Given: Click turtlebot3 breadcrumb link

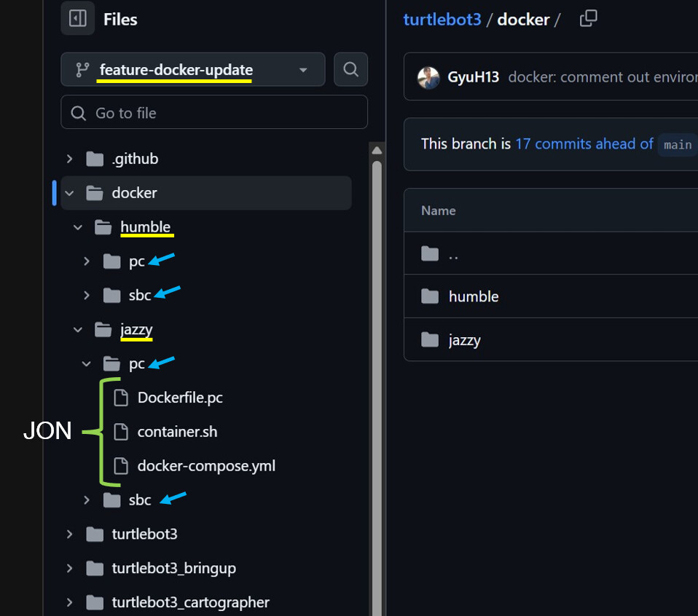Looking at the screenshot, I should click(442, 19).
